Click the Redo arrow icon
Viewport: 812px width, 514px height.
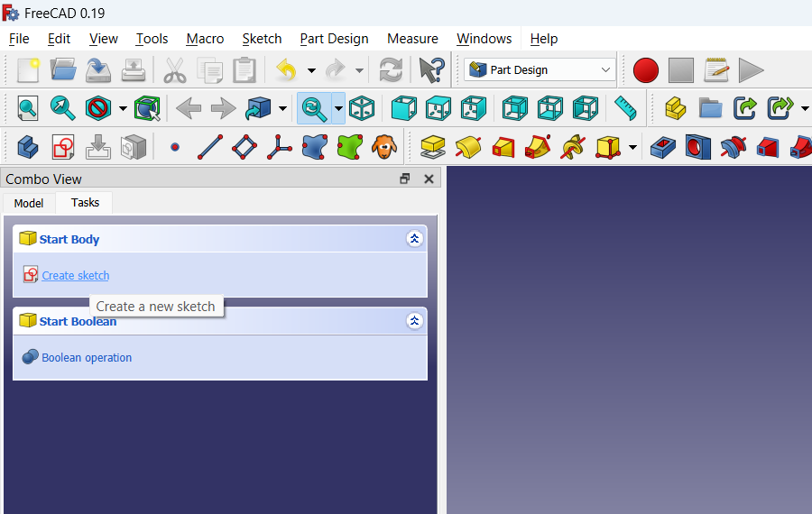pos(336,69)
